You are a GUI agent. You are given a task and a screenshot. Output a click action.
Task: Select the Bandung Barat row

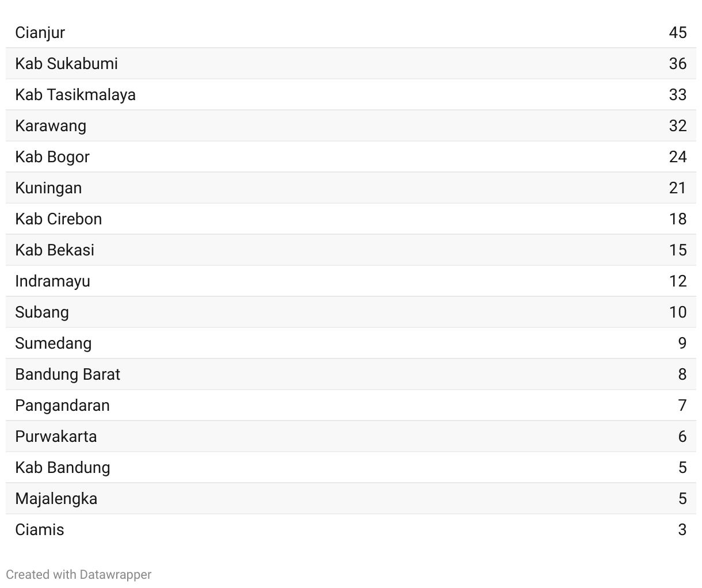(351, 374)
